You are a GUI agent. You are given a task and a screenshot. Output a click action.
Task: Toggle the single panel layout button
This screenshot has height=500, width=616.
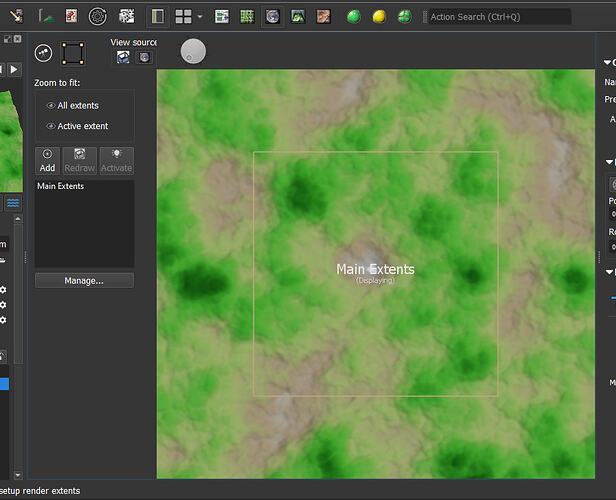pos(158,17)
